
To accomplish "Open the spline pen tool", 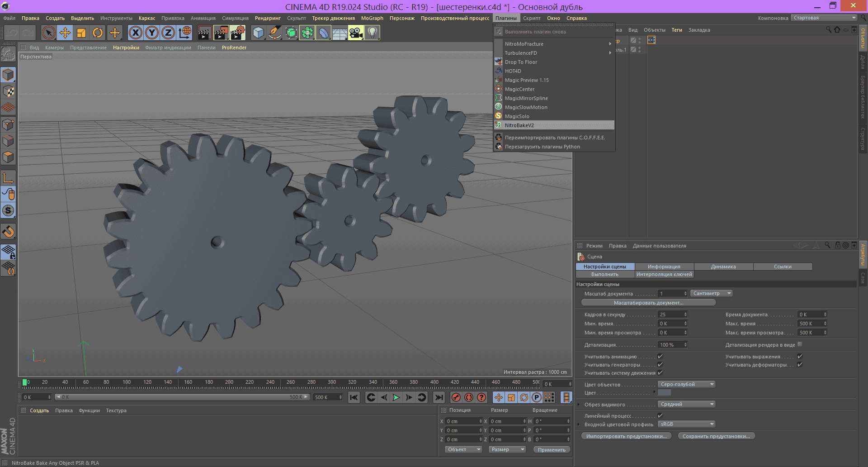I will tap(274, 33).
